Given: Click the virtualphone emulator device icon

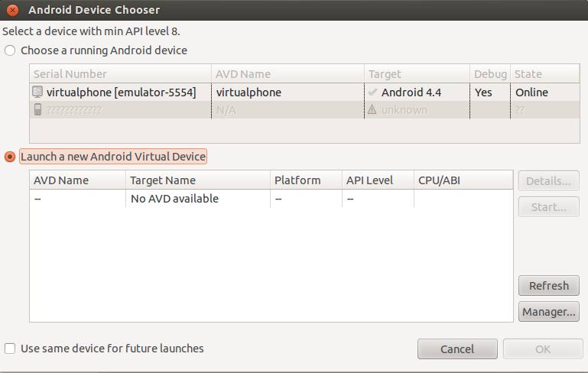Looking at the screenshot, I should 37,92.
